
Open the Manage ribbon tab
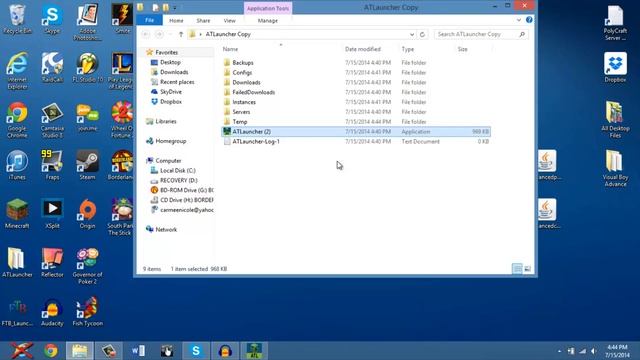[x=268, y=20]
